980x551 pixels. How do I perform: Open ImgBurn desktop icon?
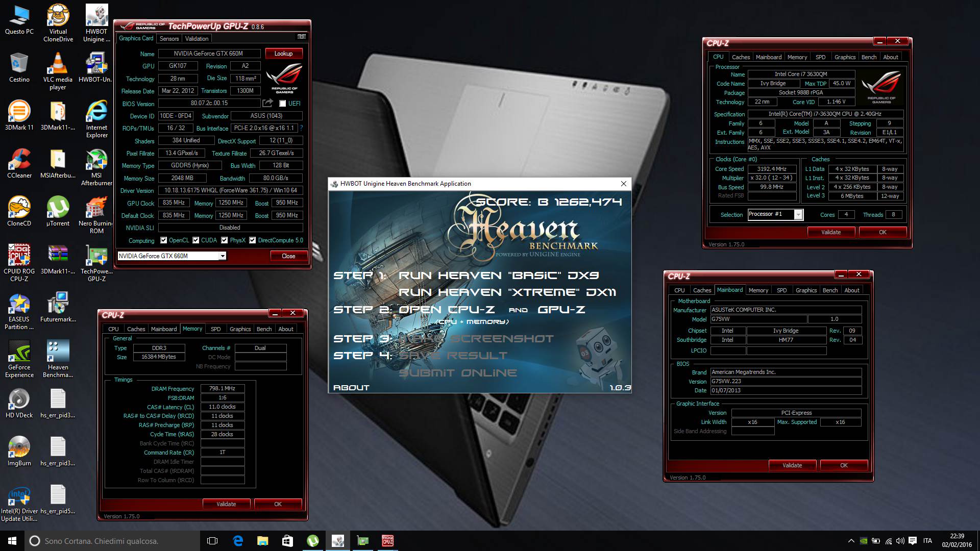click(19, 452)
